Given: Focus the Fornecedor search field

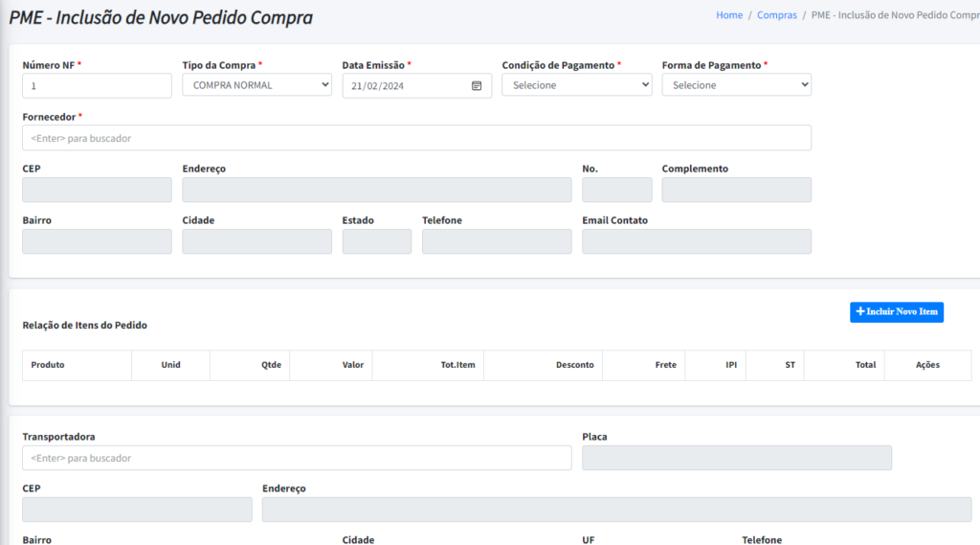Looking at the screenshot, I should coord(416,138).
